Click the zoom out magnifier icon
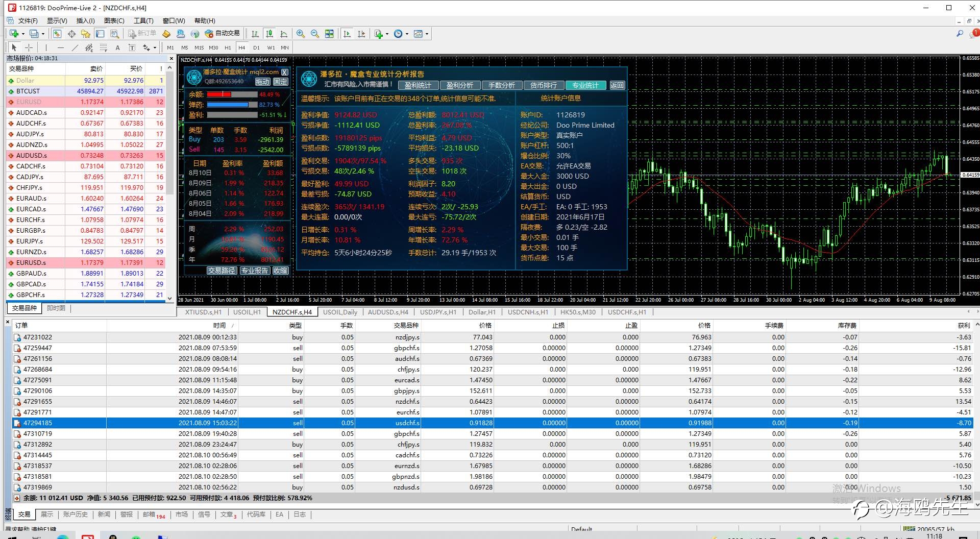The width and height of the screenshot is (980, 539). coord(315,34)
